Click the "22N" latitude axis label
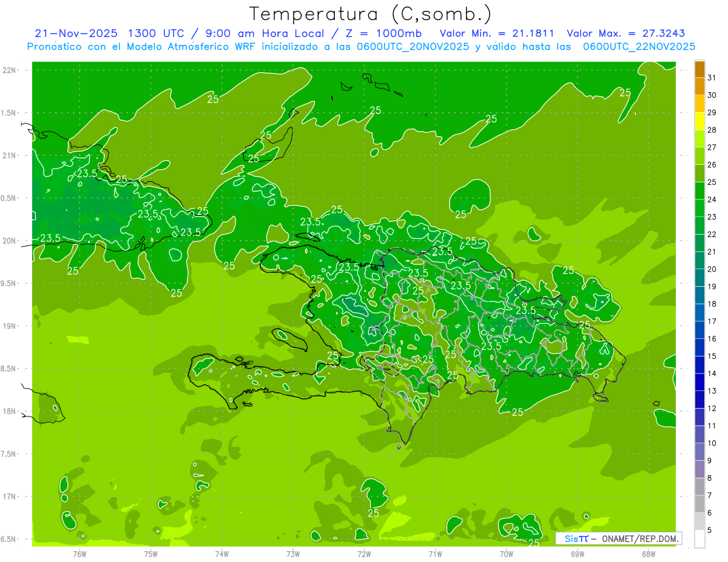728x562 pixels. tap(8, 70)
